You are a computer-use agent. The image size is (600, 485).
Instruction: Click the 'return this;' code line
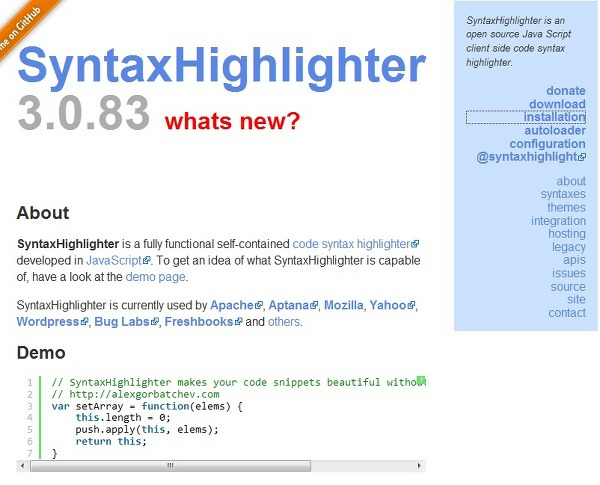coord(111,441)
